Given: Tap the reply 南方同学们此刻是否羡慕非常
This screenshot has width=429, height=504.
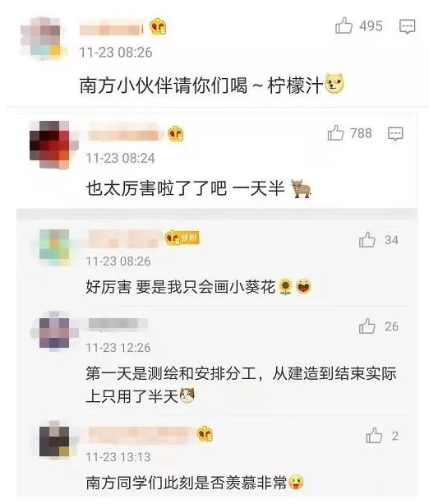Looking at the screenshot, I should point(195,482).
